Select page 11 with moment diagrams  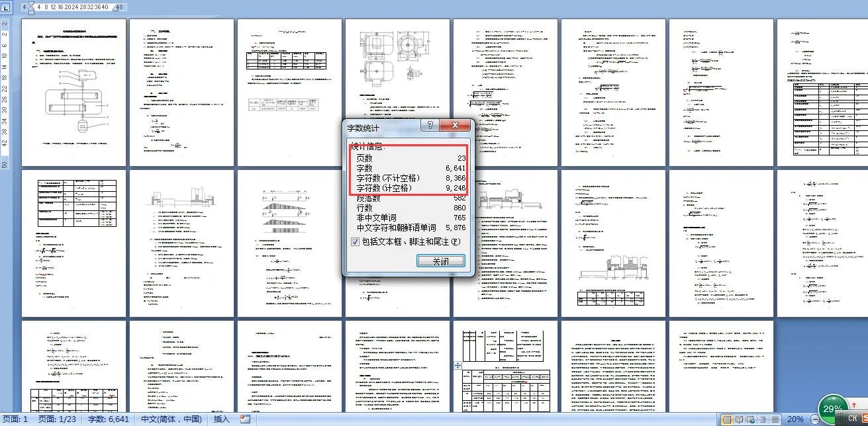click(x=289, y=243)
